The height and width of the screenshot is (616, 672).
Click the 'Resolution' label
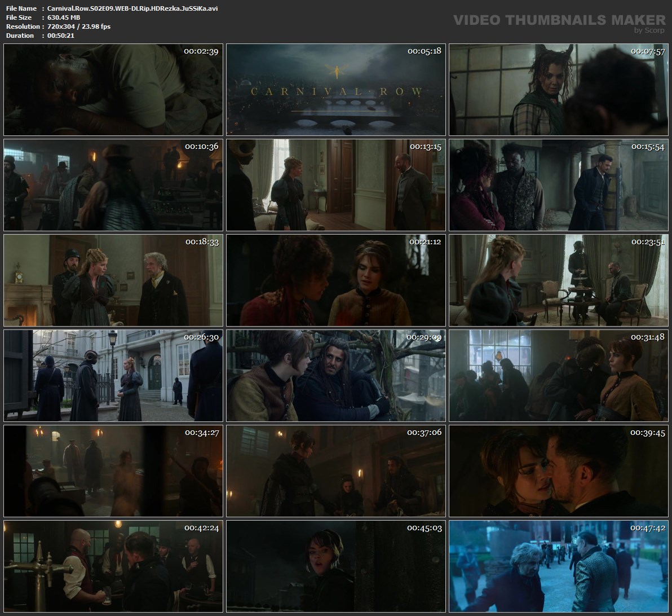(23, 26)
